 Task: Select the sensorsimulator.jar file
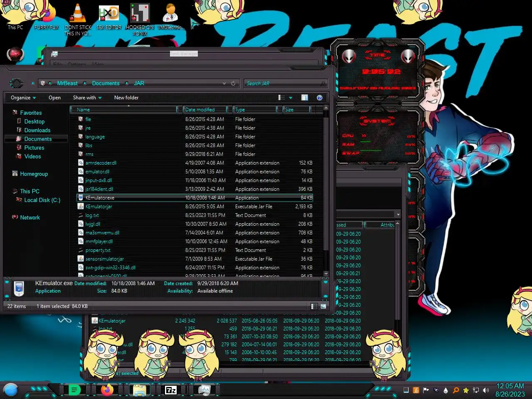[195, 259]
